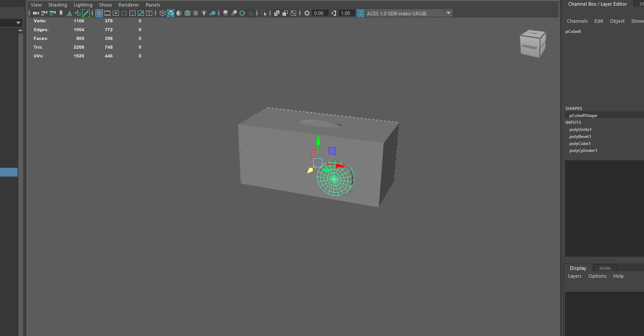Open the Shading panel menu
644x336 pixels.
[57, 5]
